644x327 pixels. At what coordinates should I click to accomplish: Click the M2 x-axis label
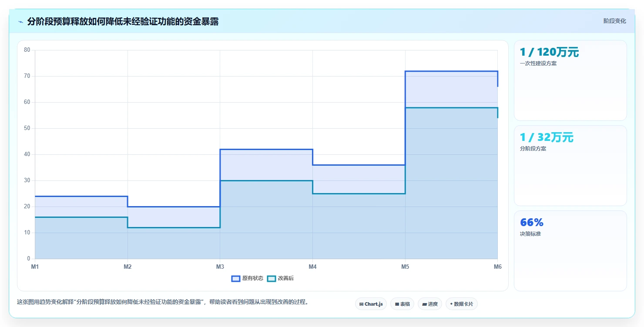(127, 267)
